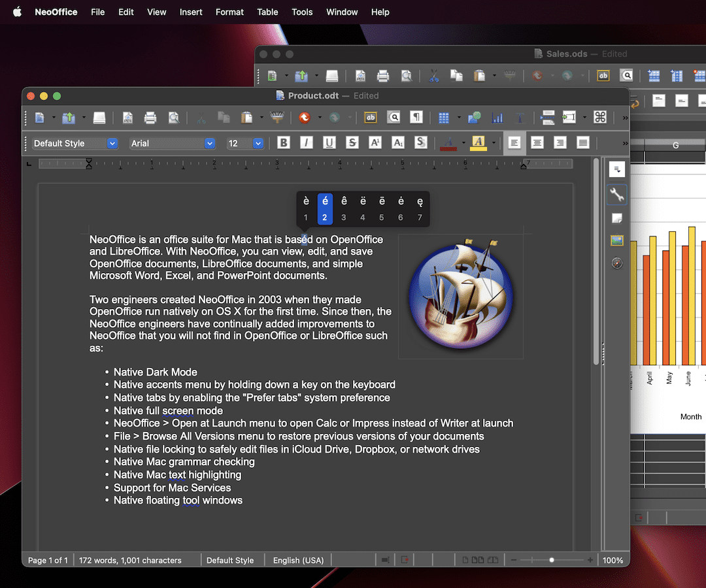706x588 pixels.
Task: Toggle Formatting Marks pilcrow
Action: [416, 118]
